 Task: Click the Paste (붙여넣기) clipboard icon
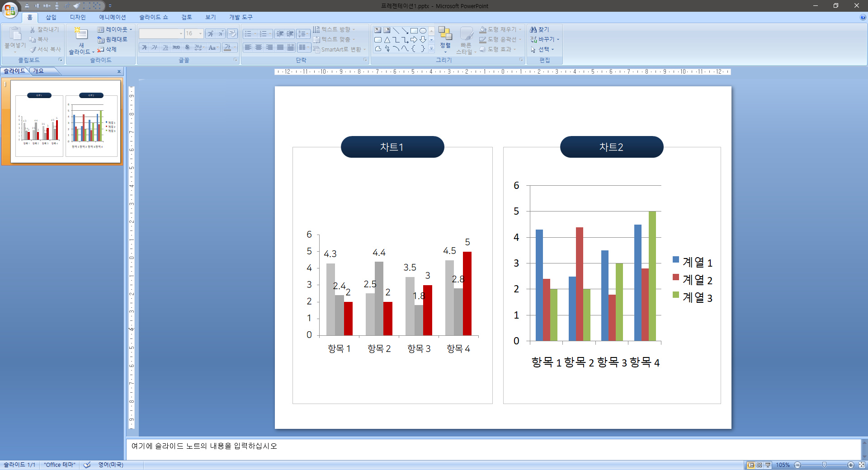(x=15, y=34)
